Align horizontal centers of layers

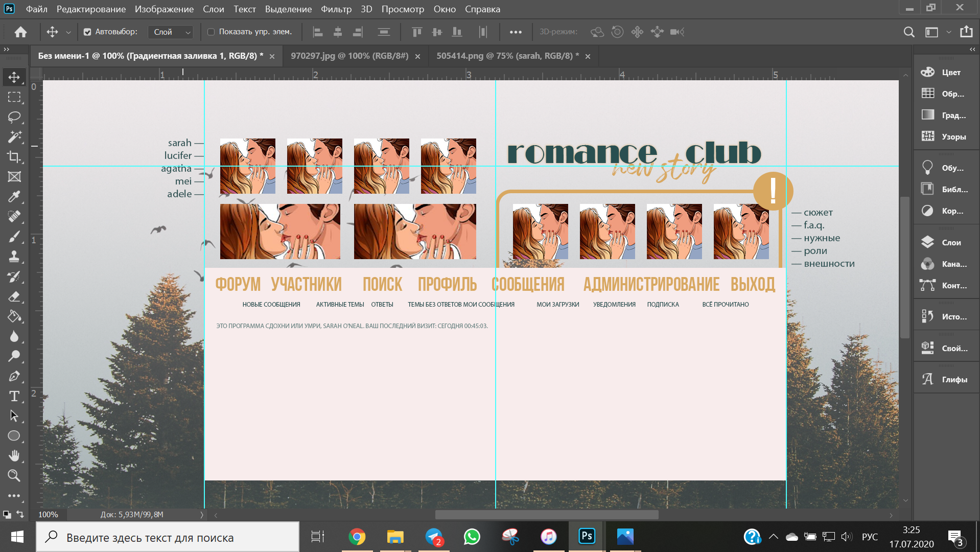338,32
